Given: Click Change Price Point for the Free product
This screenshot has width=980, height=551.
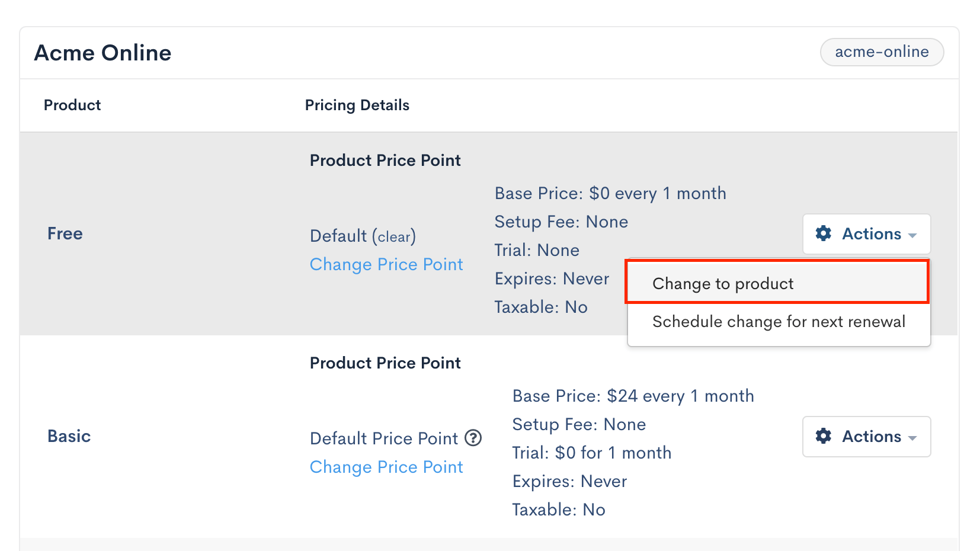Looking at the screenshot, I should click(x=386, y=264).
